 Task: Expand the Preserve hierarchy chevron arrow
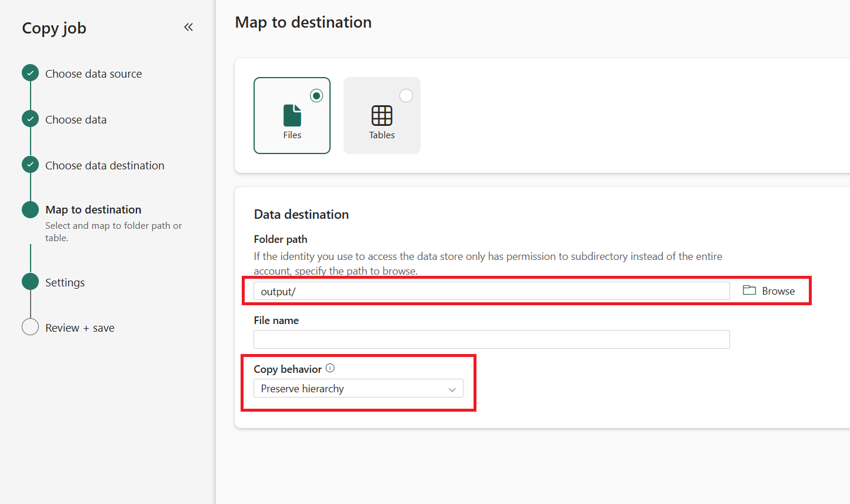(452, 389)
